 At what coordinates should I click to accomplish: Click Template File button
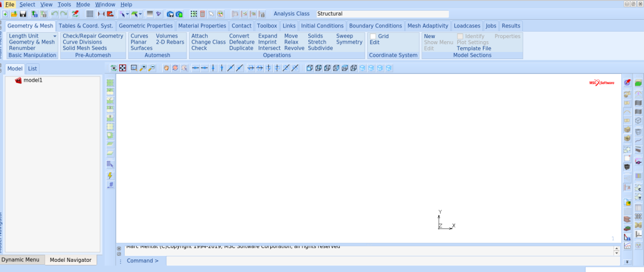[474, 48]
